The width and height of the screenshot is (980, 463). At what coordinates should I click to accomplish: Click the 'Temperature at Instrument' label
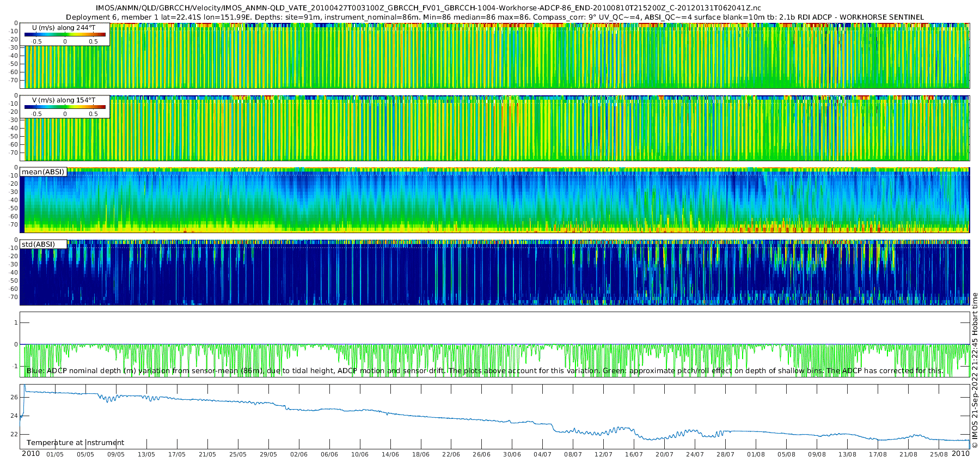[75, 442]
